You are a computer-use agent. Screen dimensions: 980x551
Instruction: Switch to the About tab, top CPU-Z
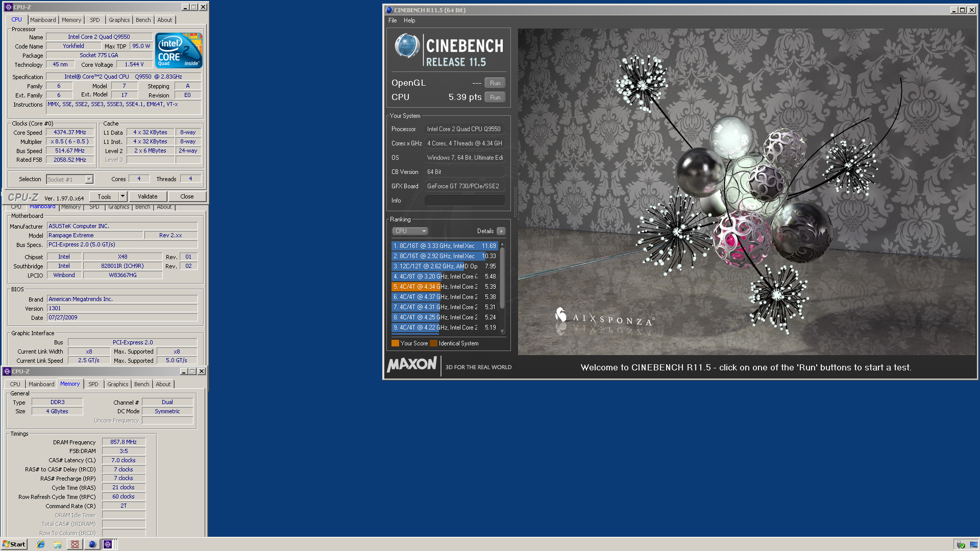[x=165, y=20]
